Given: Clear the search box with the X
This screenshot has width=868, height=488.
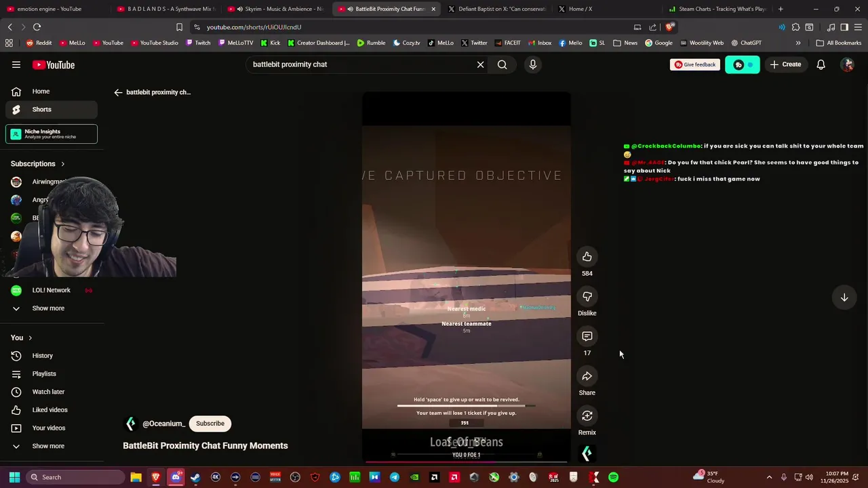Looking at the screenshot, I should [480, 64].
